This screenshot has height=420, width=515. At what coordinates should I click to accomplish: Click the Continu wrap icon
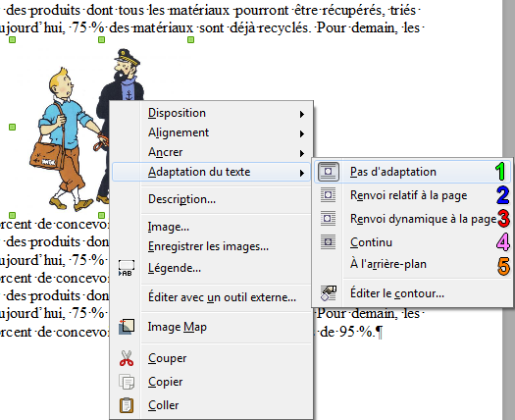(328, 242)
